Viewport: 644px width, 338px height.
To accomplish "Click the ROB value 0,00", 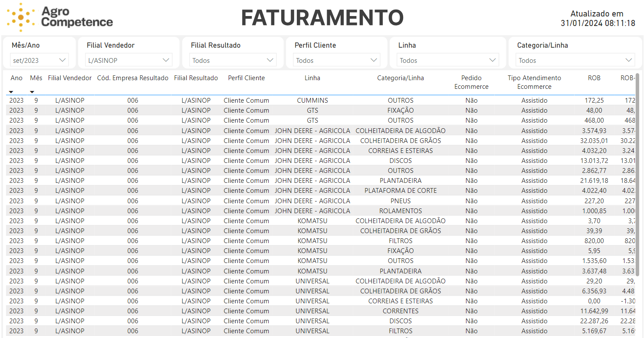I will coord(594,301).
